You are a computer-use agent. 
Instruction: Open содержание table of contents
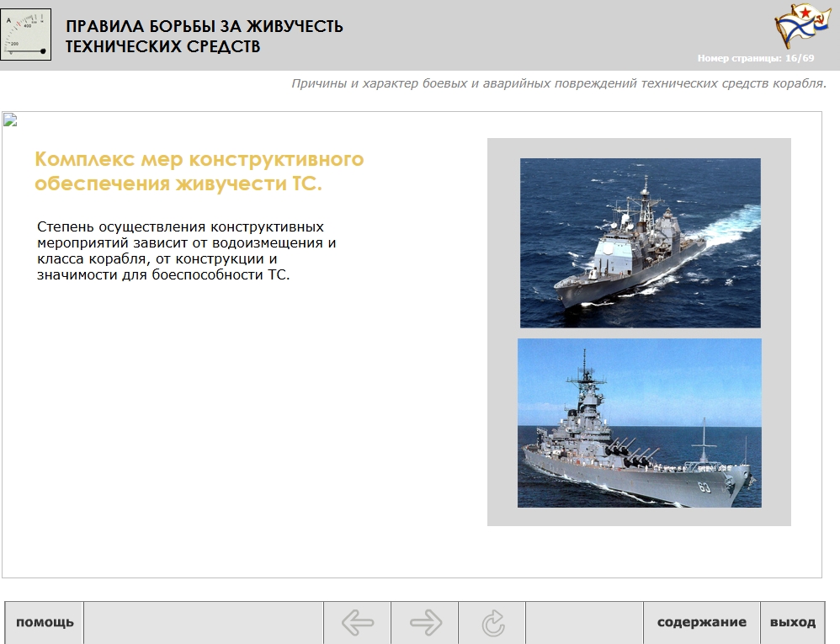point(701,623)
